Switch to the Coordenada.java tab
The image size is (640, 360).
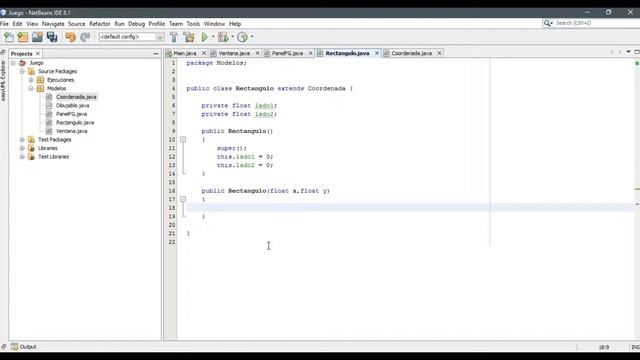(411, 53)
